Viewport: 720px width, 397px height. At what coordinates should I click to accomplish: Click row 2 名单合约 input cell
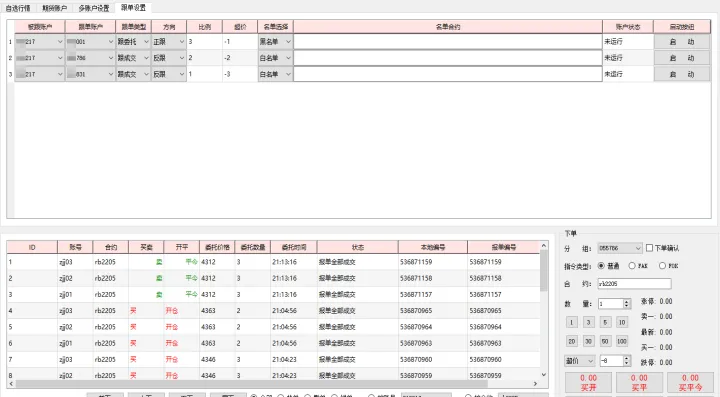[448, 58]
